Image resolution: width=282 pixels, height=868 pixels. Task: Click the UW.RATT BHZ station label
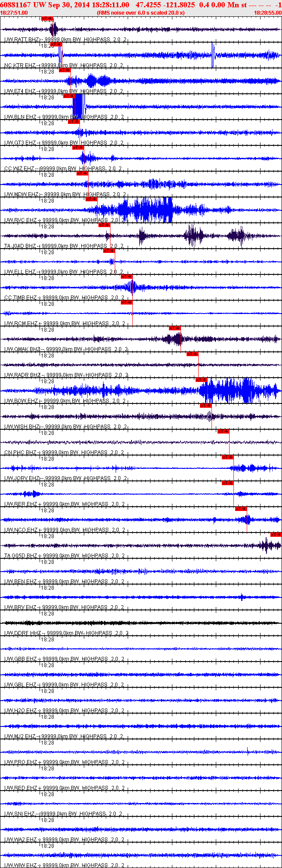click(x=21, y=40)
